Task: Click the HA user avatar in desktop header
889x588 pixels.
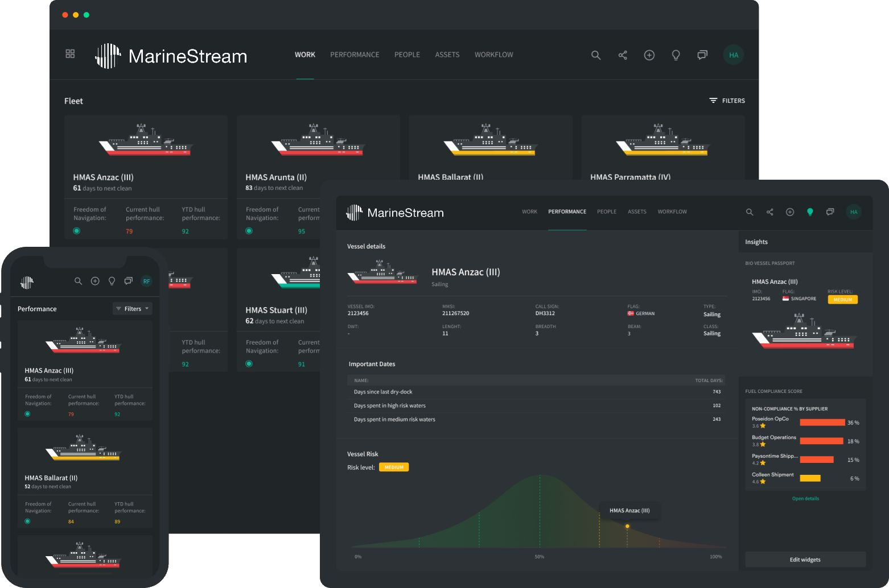Action: pos(733,55)
